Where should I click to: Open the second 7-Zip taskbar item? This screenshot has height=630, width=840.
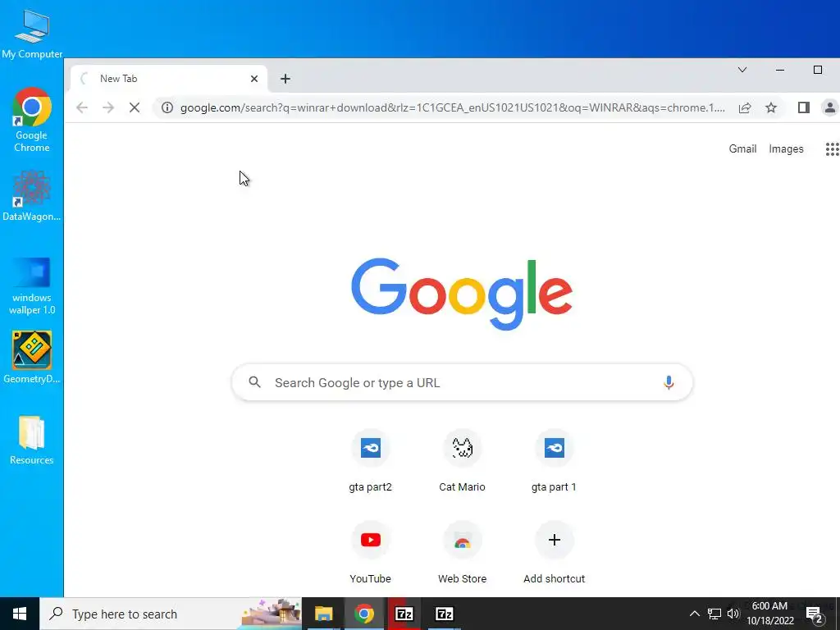444,614
